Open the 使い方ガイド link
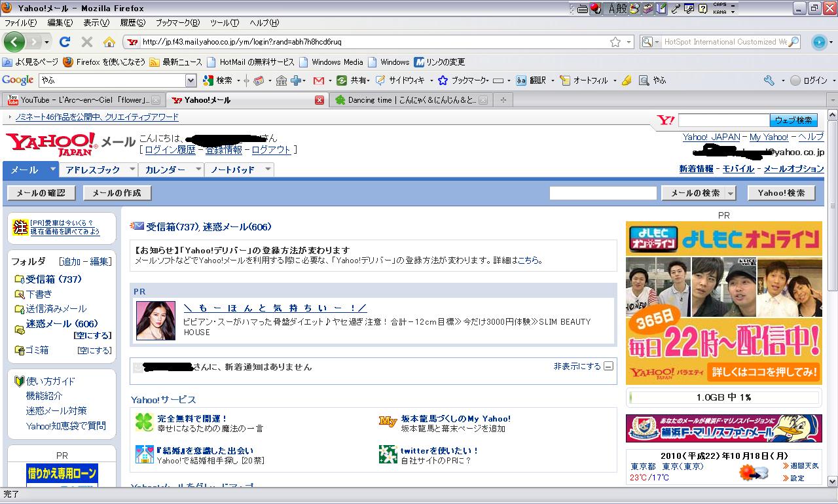Screen dimensions: 838x504 (50, 381)
